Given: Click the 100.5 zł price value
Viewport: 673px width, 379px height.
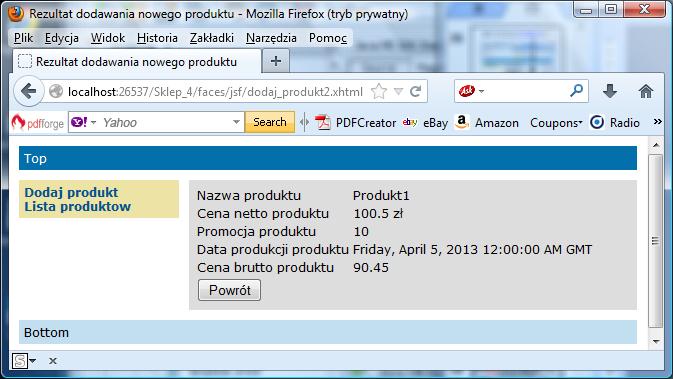Looking at the screenshot, I should pos(378,214).
